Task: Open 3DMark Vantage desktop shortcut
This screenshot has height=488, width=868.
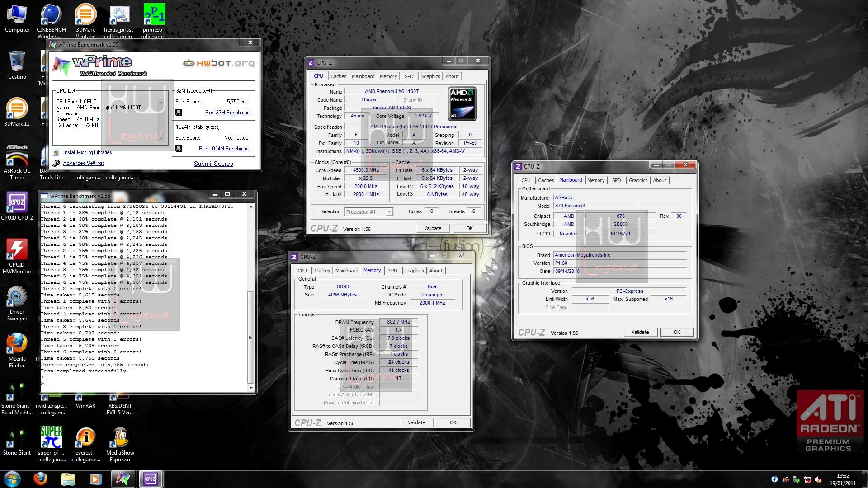Action: pos(85,20)
